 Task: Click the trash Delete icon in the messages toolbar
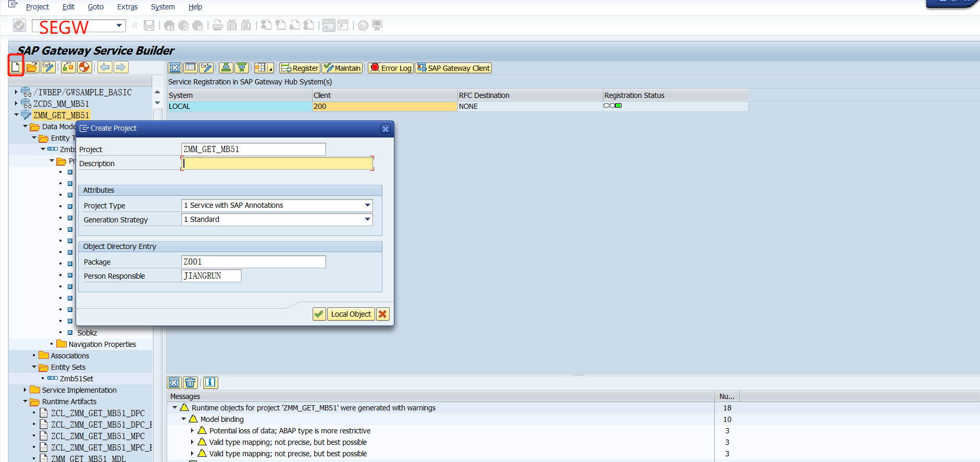click(190, 383)
